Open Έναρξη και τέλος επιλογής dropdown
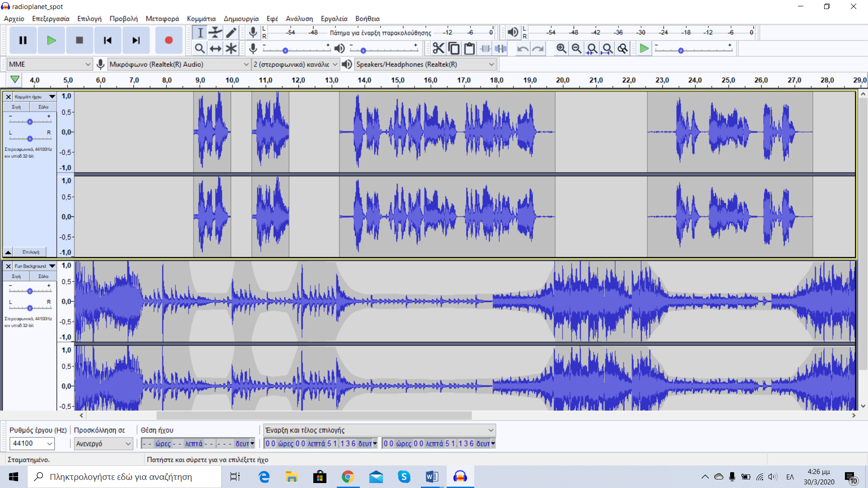 click(379, 430)
